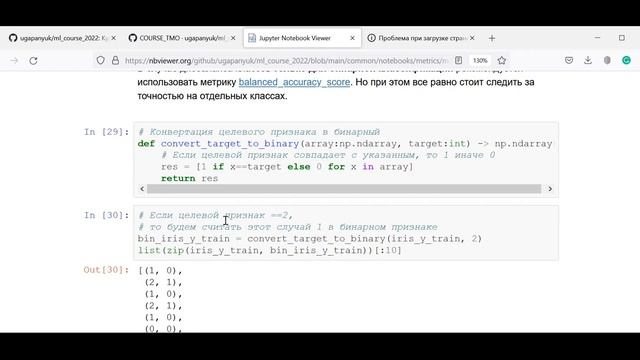Image resolution: width=640 pixels, height=360 pixels.
Task: Click GitHub favicon on COURSE_TMO tab
Action: (x=133, y=38)
